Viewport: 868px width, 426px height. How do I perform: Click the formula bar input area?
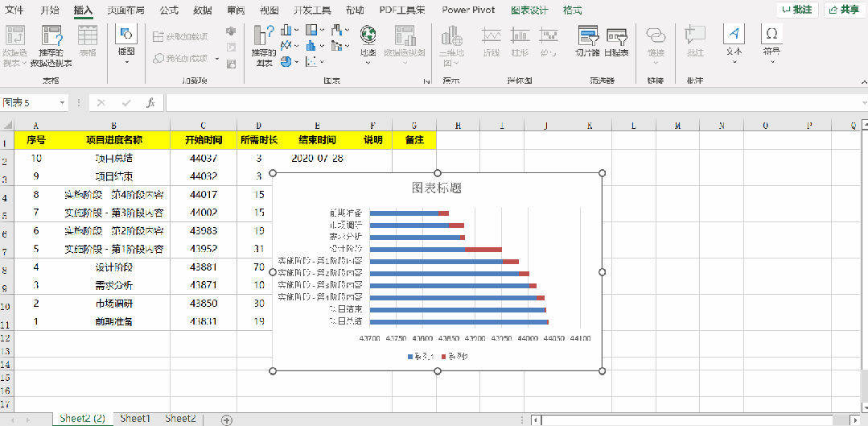click(x=512, y=103)
